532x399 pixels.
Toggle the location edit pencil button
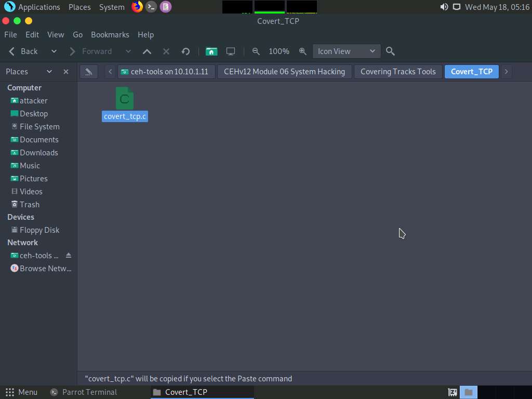tap(89, 72)
